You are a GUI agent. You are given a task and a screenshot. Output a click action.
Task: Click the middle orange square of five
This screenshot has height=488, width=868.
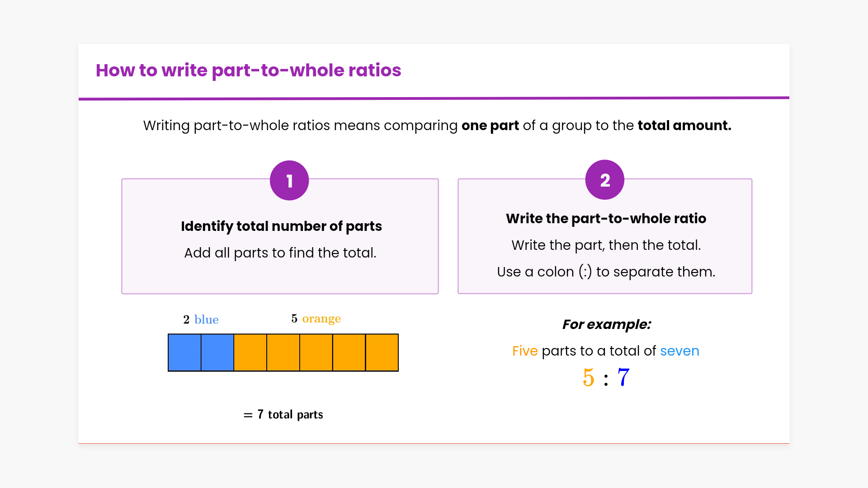[x=316, y=353]
